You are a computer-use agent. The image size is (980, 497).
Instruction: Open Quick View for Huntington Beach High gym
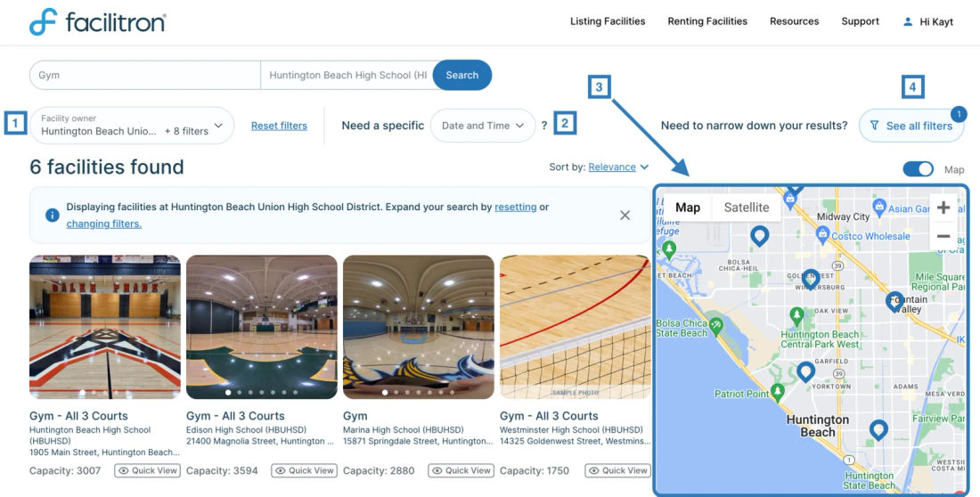pos(148,470)
